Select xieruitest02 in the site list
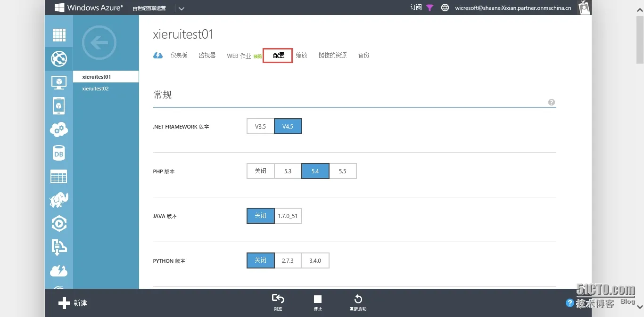 click(x=106, y=89)
